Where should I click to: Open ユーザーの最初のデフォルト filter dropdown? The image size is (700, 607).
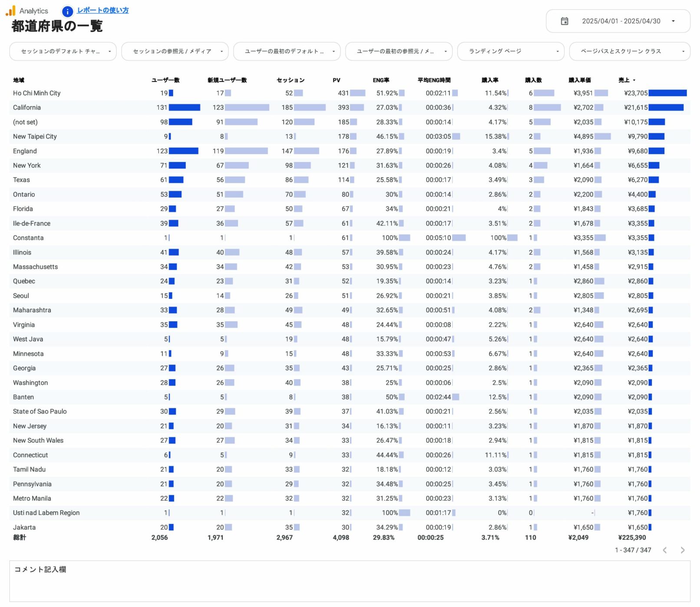287,51
